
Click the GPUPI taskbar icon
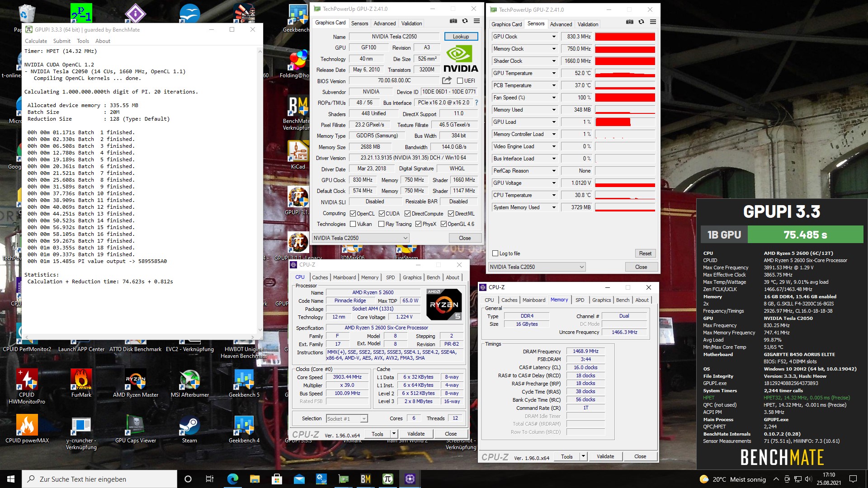[388, 479]
